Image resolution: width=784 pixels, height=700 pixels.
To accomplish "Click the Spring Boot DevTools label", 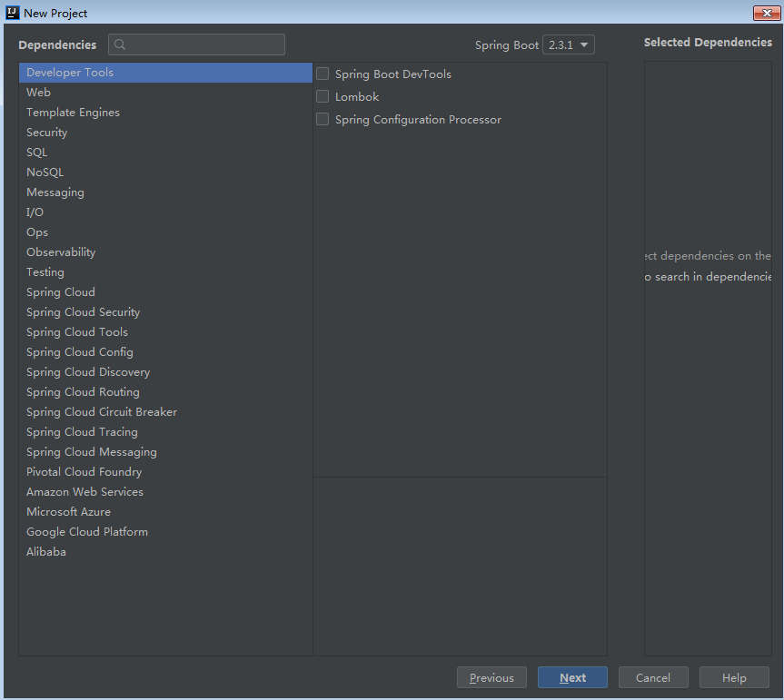I will tap(393, 74).
